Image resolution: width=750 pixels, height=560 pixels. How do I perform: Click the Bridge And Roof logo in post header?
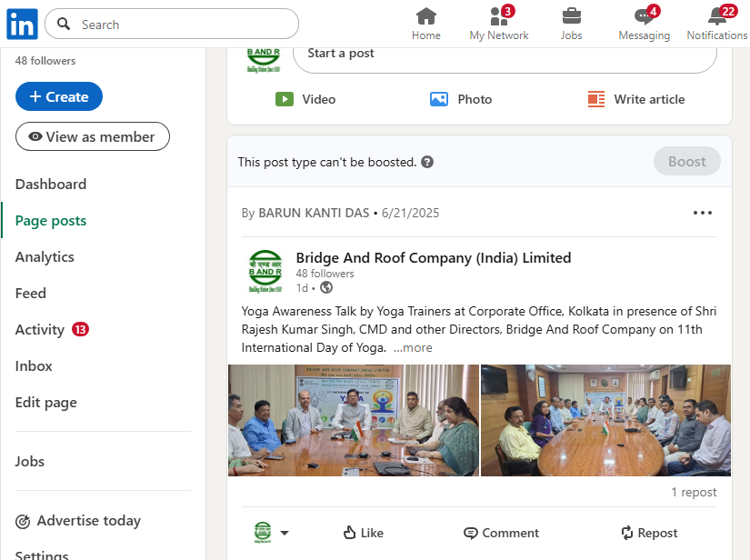(x=265, y=271)
